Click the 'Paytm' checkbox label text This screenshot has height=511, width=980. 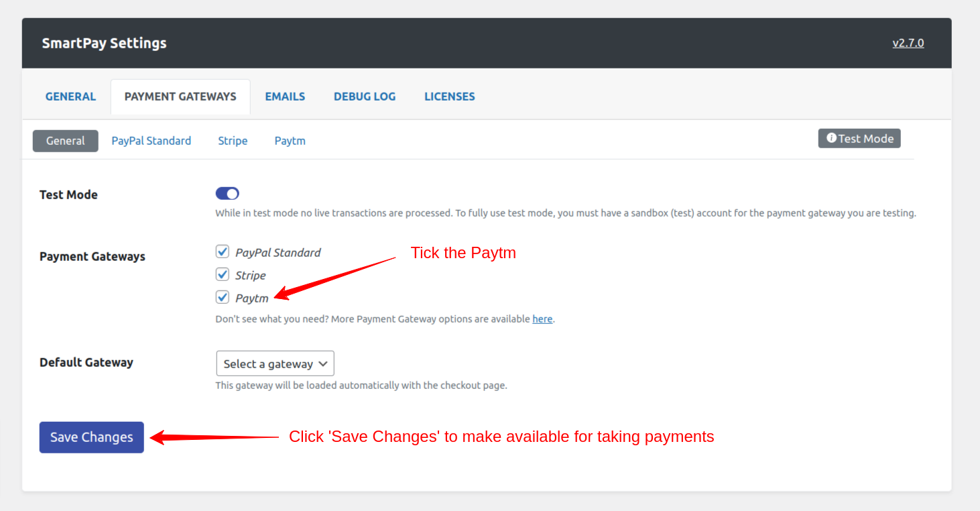pos(252,298)
